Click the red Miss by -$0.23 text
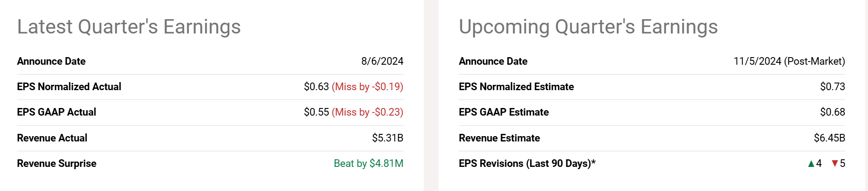 pyautogui.click(x=367, y=112)
